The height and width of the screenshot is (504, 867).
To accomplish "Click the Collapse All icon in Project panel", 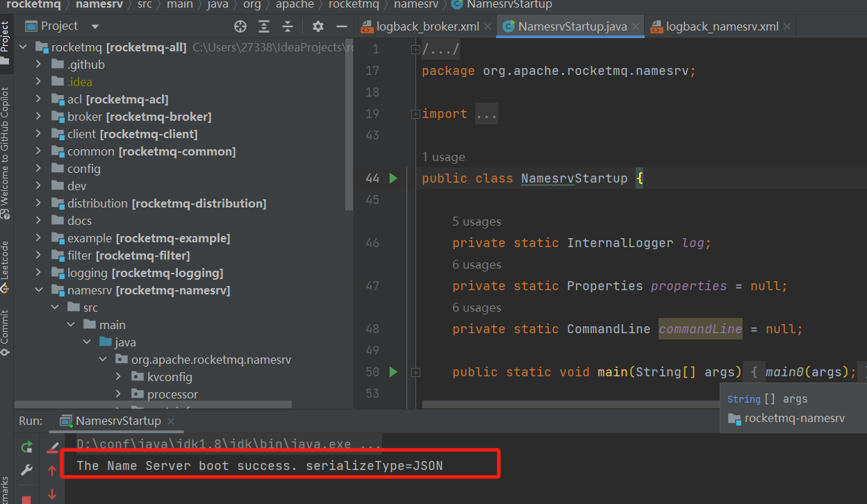I will (288, 26).
